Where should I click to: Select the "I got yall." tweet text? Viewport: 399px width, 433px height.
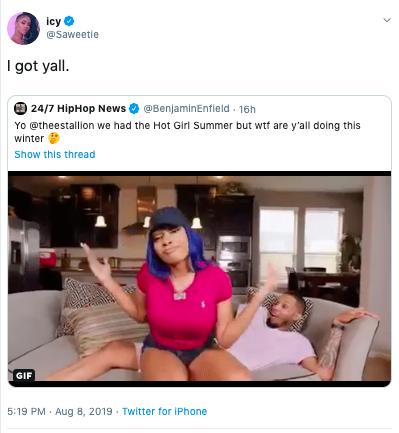(x=38, y=66)
